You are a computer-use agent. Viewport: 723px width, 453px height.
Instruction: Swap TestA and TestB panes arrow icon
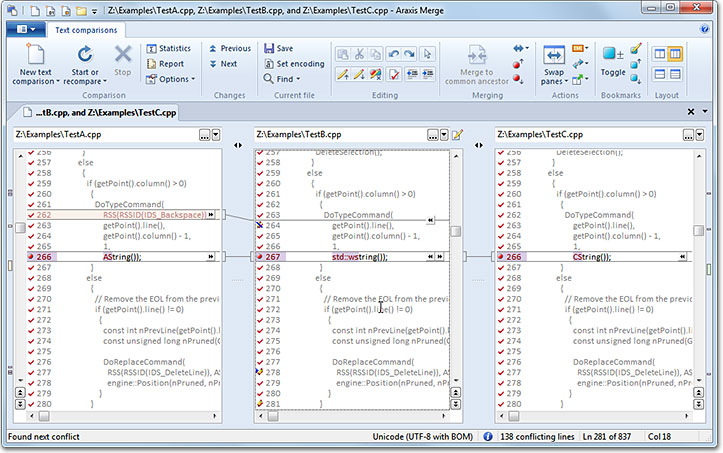[238, 145]
